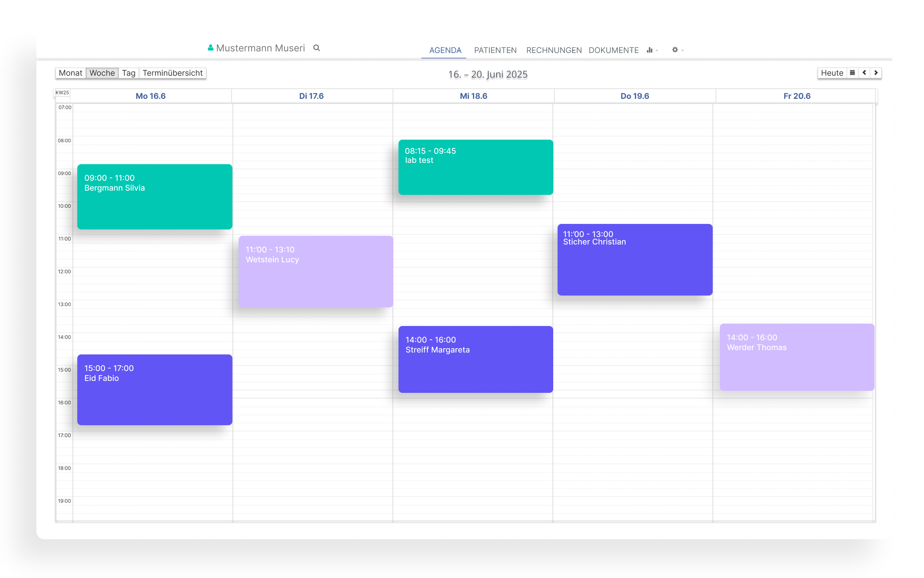
Task: Go to previous week with left arrow
Action: pyautogui.click(x=864, y=73)
